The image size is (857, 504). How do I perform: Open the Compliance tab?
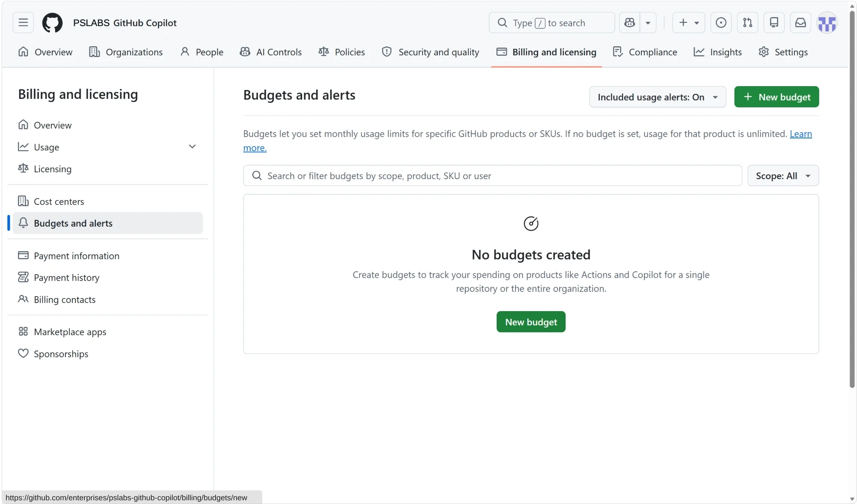(645, 52)
